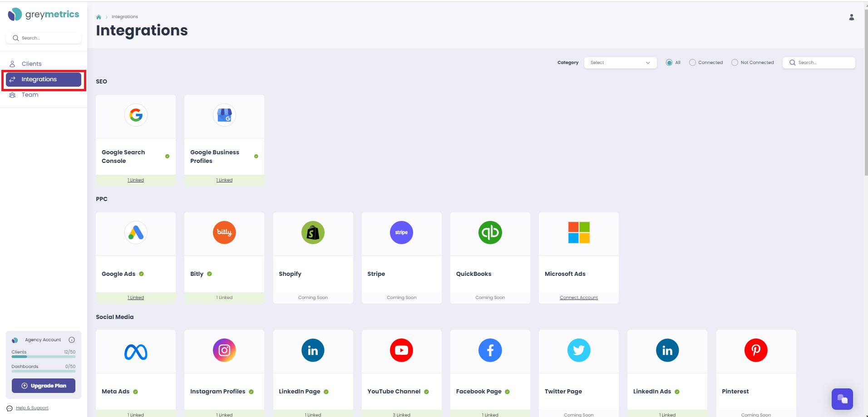Click the Shopify bag icon
This screenshot has width=868, height=417.
(313, 232)
